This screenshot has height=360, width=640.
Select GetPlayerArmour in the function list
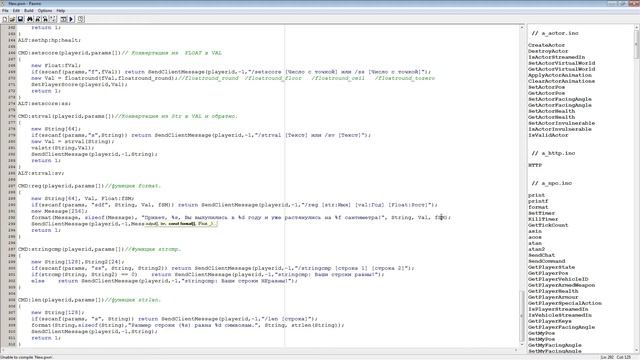553,297
